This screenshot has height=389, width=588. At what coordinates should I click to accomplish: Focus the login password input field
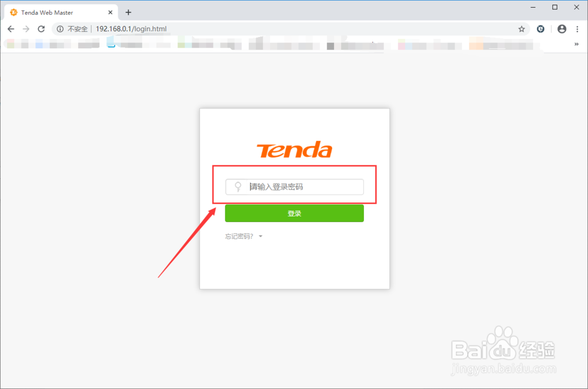[295, 187]
